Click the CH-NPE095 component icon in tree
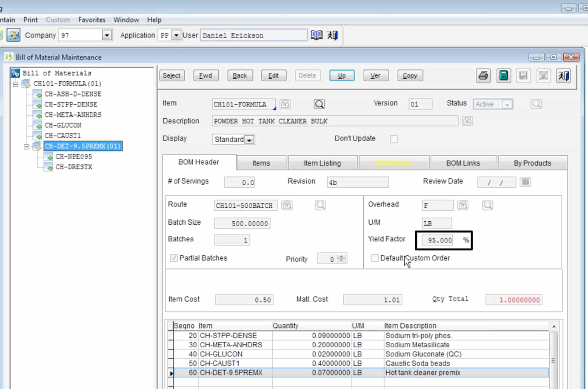This screenshot has width=588, height=389. (49, 157)
